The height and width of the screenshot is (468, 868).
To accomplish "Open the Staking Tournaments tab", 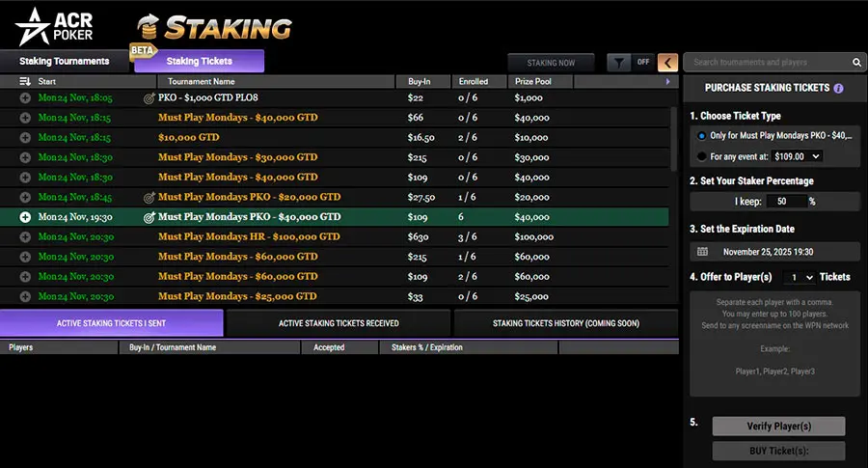I will [65, 61].
